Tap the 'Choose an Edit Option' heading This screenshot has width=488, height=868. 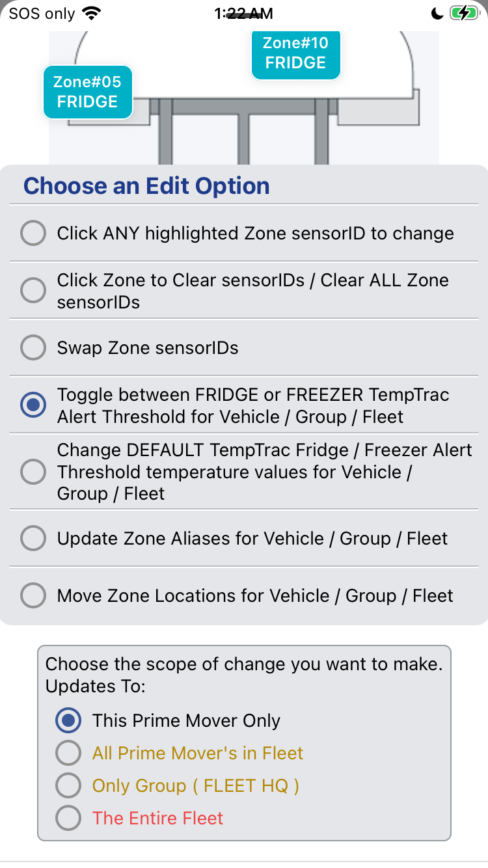tap(146, 186)
